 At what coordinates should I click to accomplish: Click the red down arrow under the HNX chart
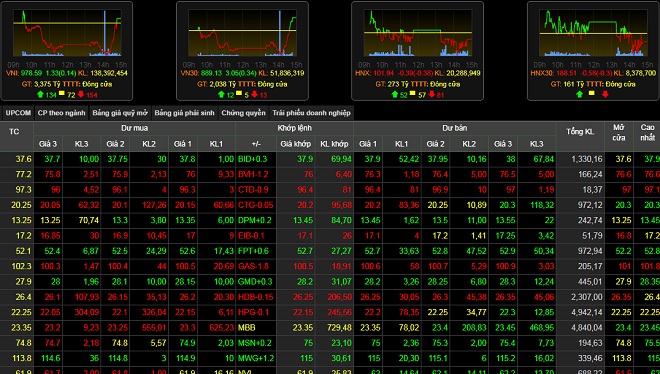431,94
